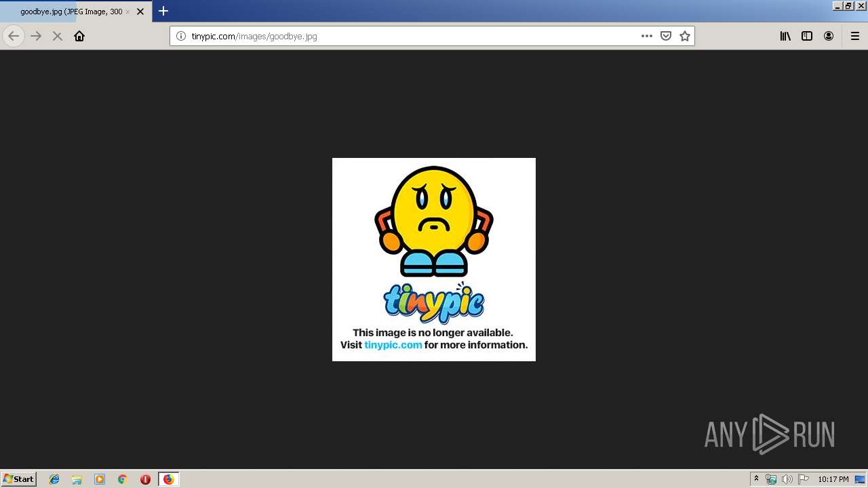Bookmark this page with the star

pos(685,36)
